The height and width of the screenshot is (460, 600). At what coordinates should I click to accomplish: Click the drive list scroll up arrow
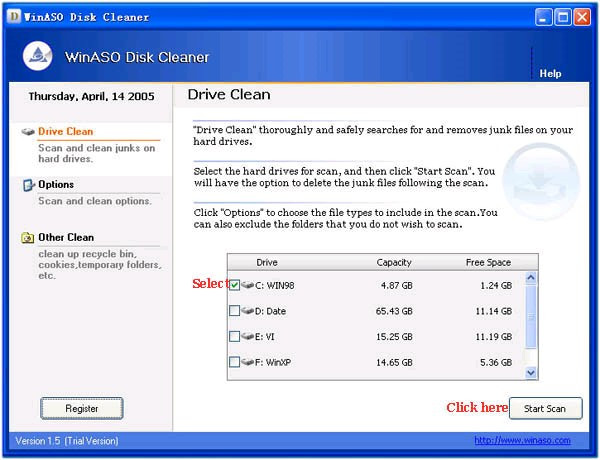pyautogui.click(x=531, y=278)
